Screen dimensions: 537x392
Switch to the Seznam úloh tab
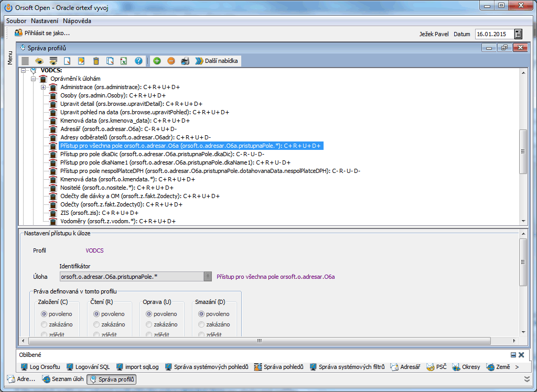pos(62,379)
